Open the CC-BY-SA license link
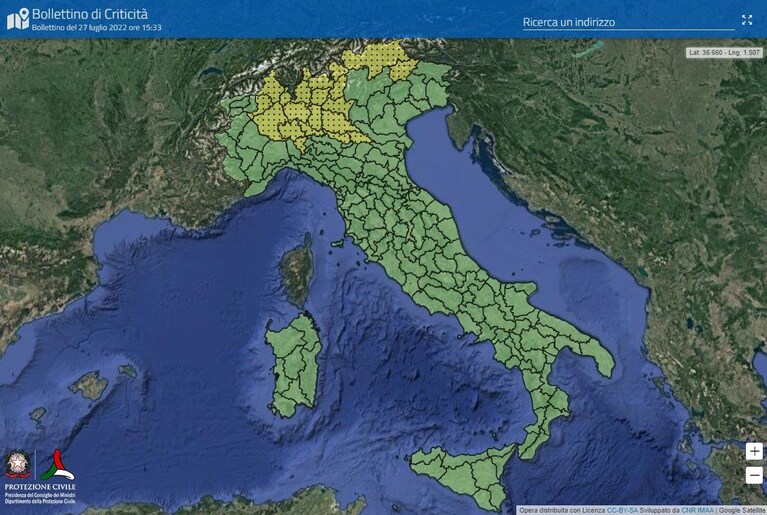This screenshot has height=515, width=767. [x=622, y=510]
